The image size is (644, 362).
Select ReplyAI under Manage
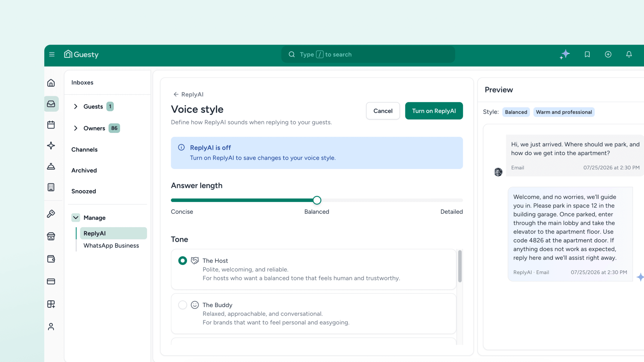[x=113, y=233]
